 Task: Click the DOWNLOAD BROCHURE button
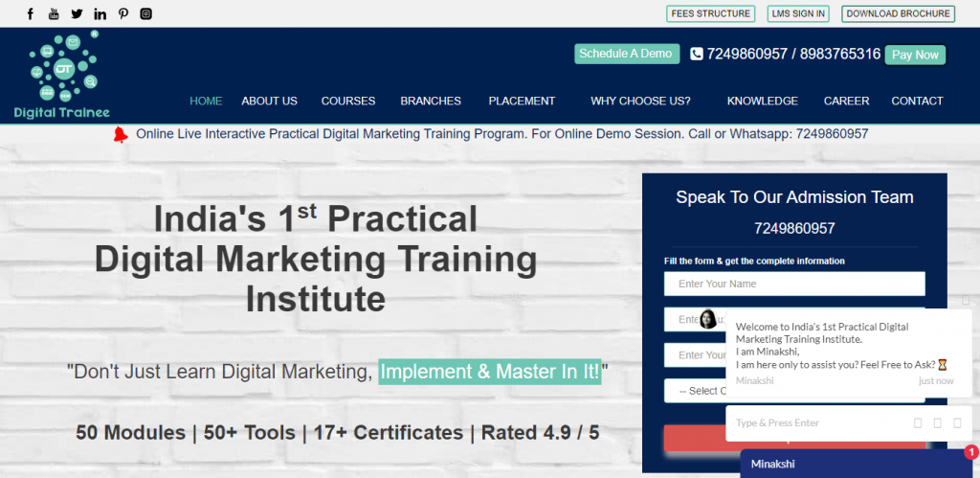tap(898, 13)
